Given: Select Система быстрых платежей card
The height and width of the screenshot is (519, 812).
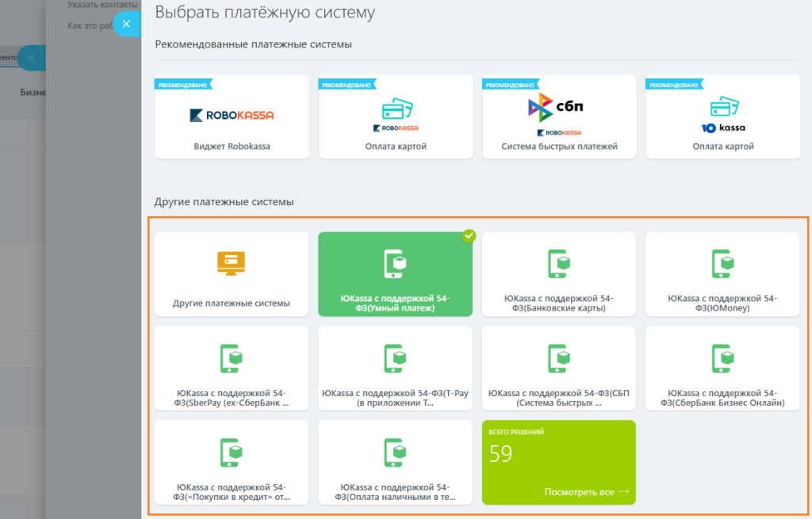Looking at the screenshot, I should click(x=559, y=117).
